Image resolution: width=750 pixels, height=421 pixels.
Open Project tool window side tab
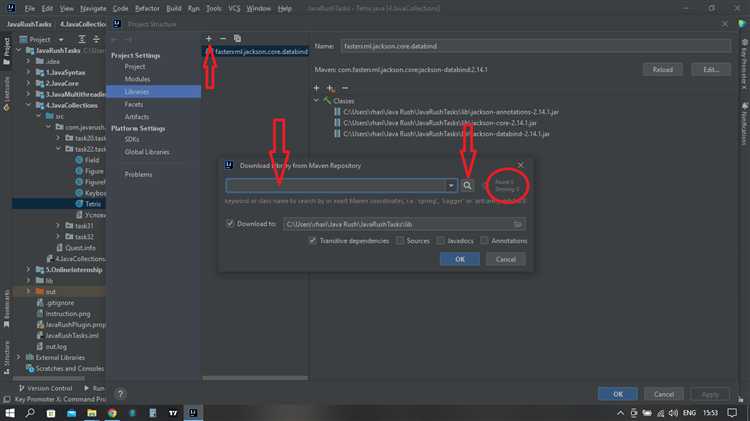pos(6,51)
